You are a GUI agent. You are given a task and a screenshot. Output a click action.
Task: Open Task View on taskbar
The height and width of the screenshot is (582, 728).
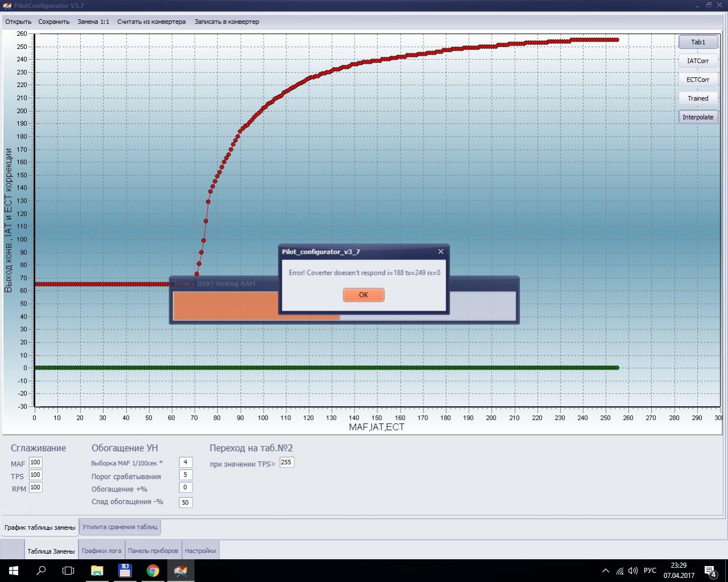68,571
